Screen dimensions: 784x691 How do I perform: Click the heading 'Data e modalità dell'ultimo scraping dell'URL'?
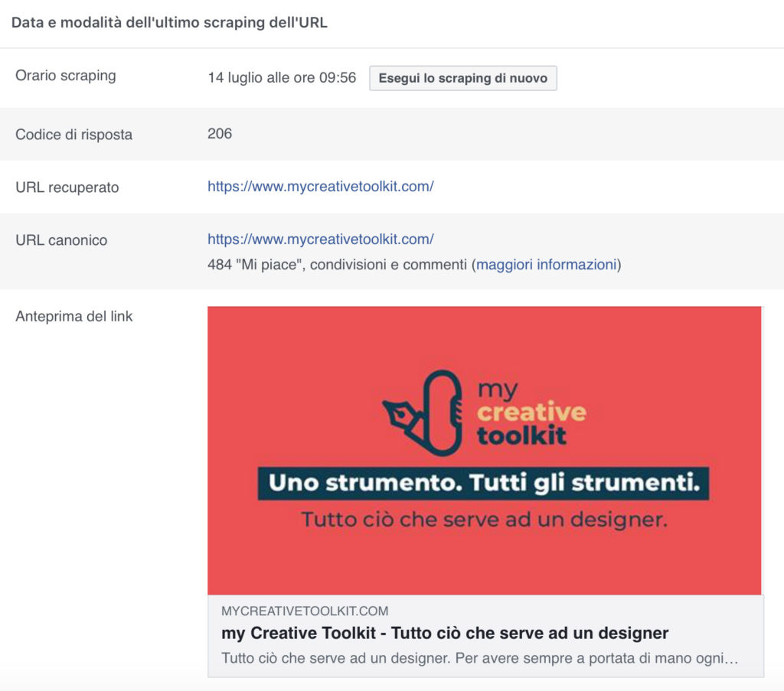point(169,23)
